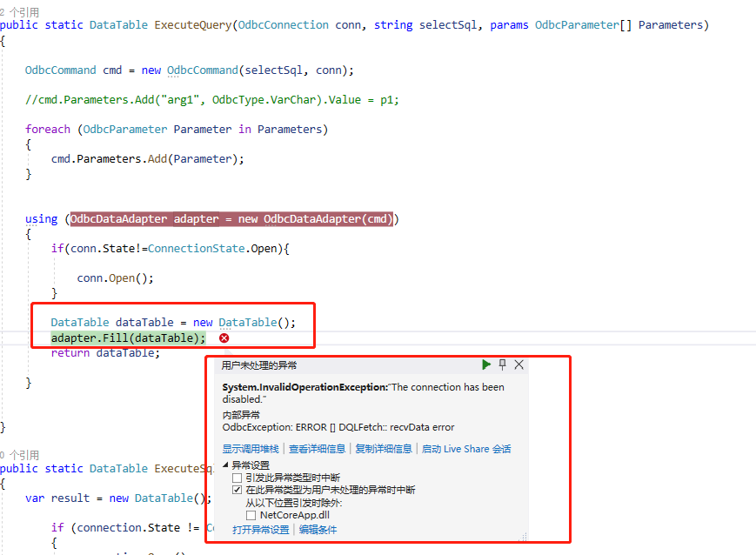Place cursor on conn.Open() line
Image resolution: width=756 pixels, height=555 pixels.
[x=115, y=278]
